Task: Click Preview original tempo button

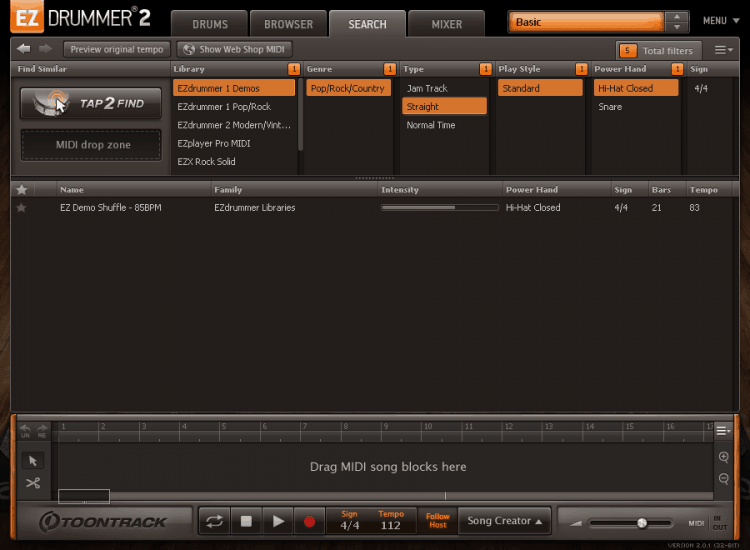Action: [x=117, y=49]
